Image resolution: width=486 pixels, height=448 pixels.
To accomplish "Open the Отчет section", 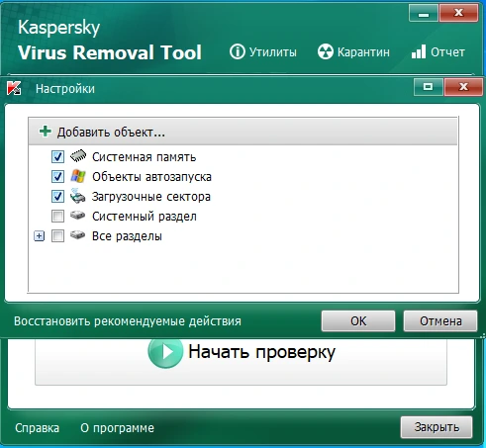I will click(438, 52).
